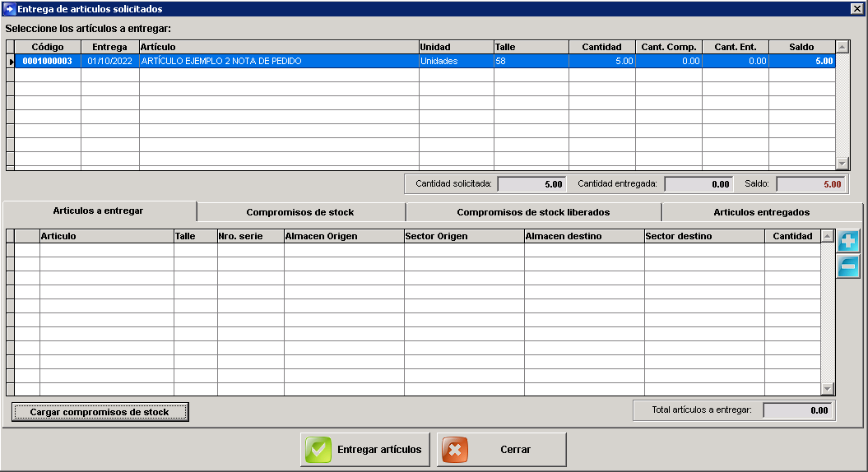Select ARTÍCULO EJEMPLO 2 NOTA DE PEDIDO cell

point(279,61)
